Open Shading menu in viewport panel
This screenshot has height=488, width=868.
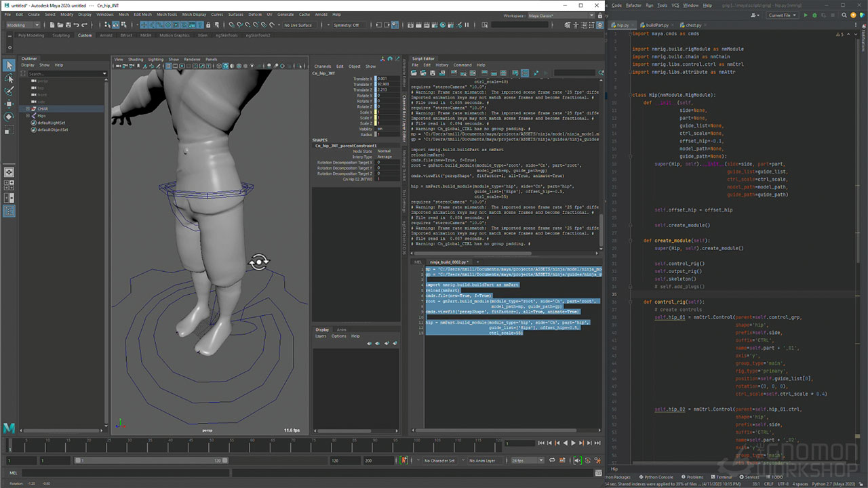pos(136,59)
